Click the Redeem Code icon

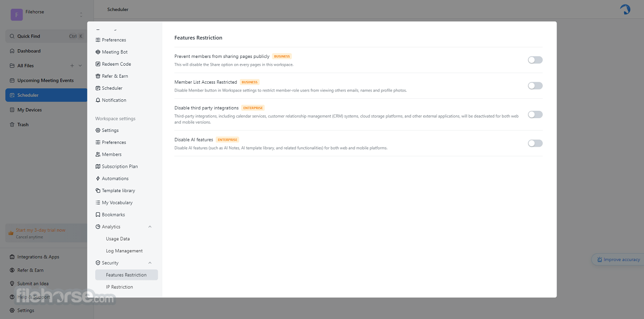coord(98,64)
